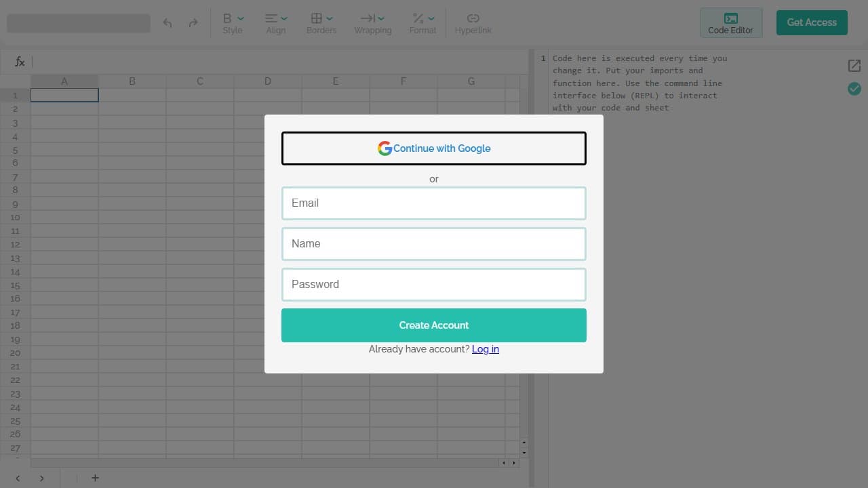Follow the Log in link
This screenshot has width=868, height=488.
tap(486, 349)
